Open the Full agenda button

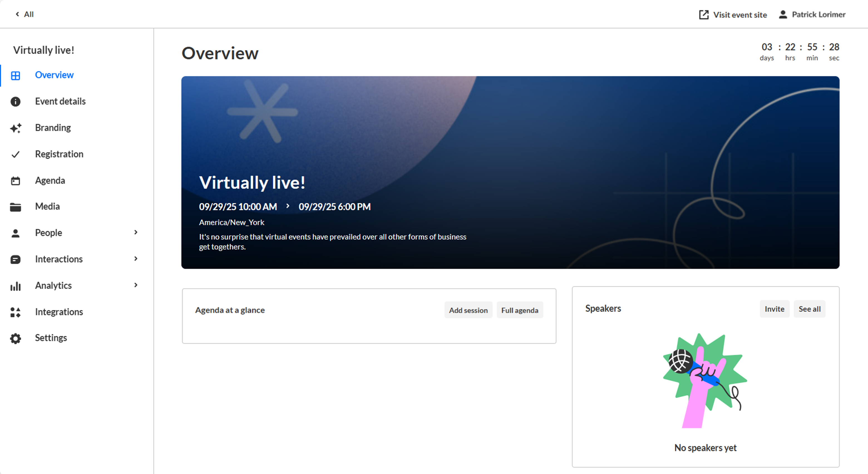tap(520, 310)
